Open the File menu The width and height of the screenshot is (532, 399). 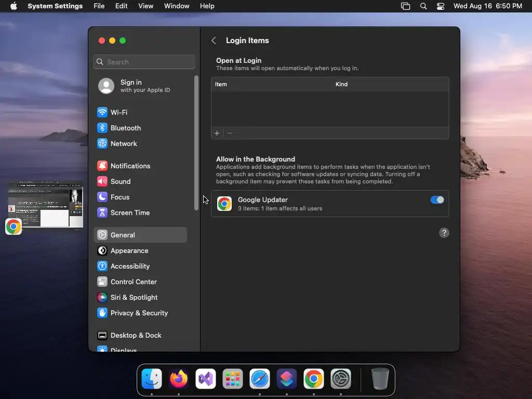tap(99, 6)
